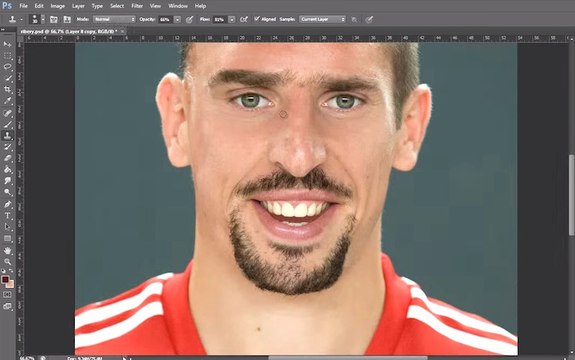Select the Pen tool
This screenshot has width=575, height=360.
pos(7,204)
